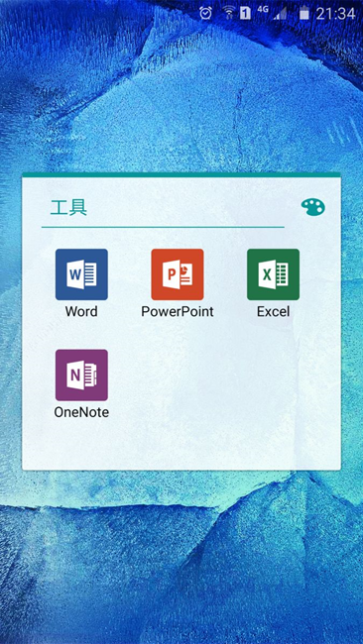363x644 pixels.
Task: Tap the Excel text label
Action: (273, 311)
